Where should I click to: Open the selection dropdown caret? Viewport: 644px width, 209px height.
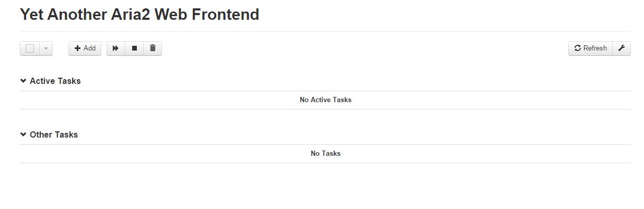coord(46,48)
